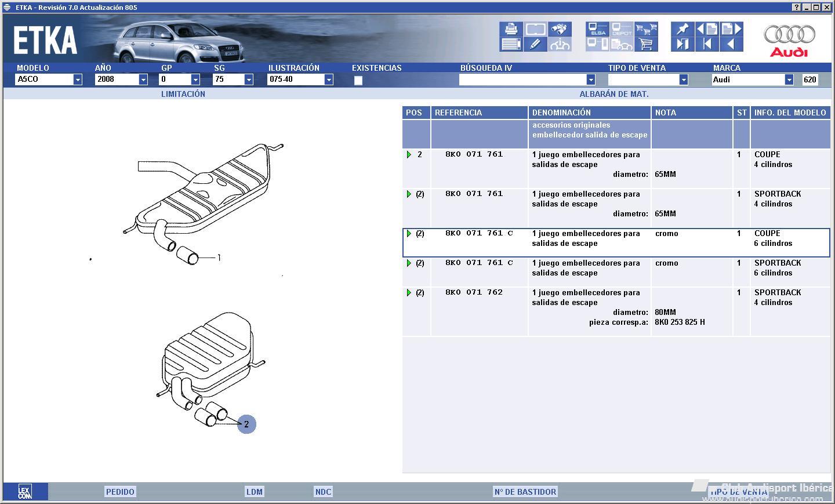Click green arrow on first SPORTBACK 4 cilindros row
835x504 pixels.
click(409, 194)
